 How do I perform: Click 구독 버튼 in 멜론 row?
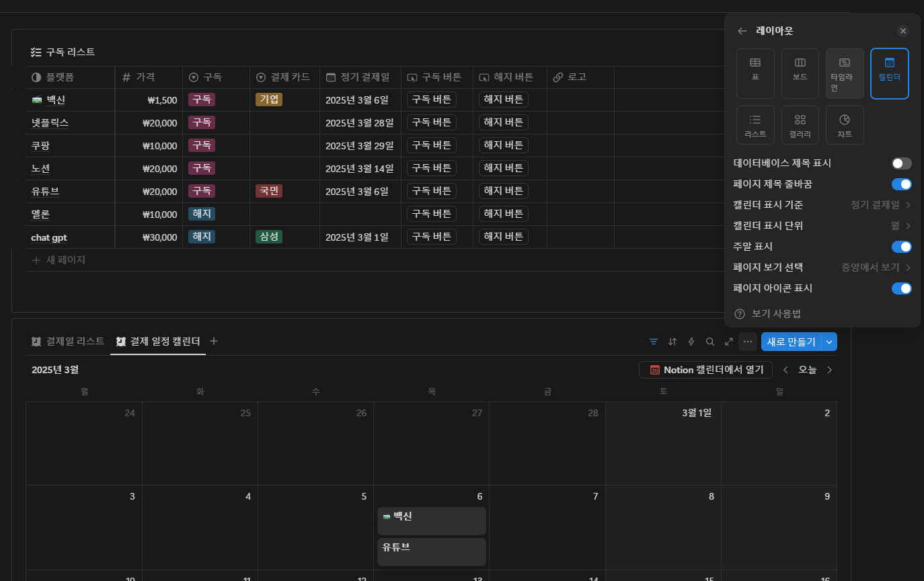coord(432,214)
